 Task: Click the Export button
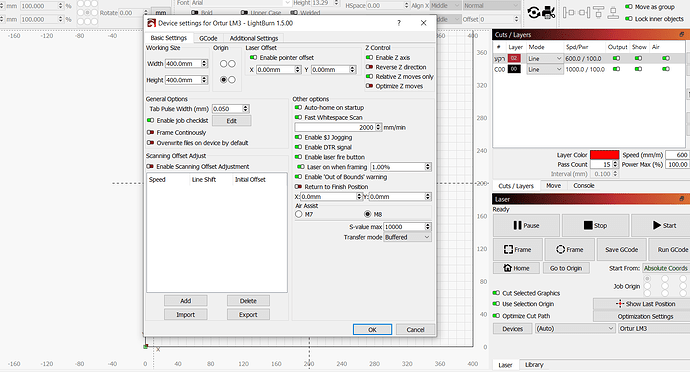click(x=248, y=315)
